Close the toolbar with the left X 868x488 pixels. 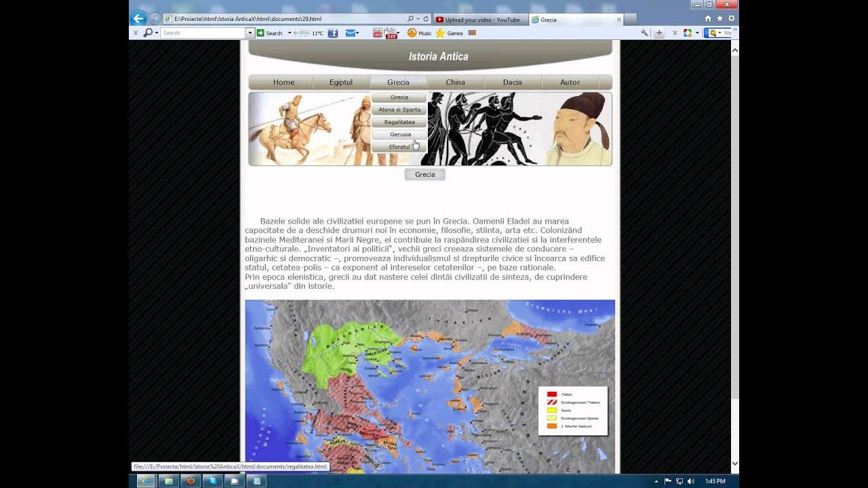click(x=136, y=33)
